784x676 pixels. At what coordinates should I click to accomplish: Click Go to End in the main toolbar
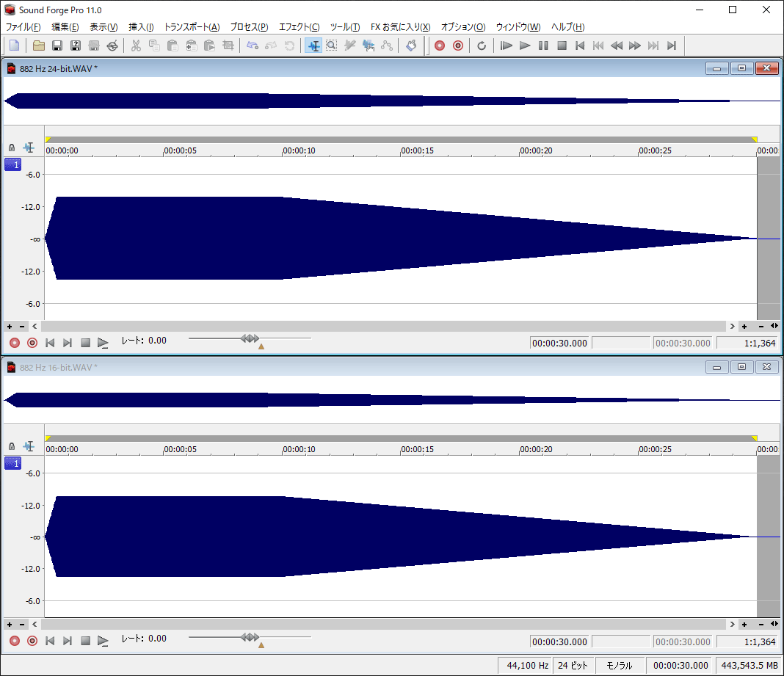pos(672,46)
